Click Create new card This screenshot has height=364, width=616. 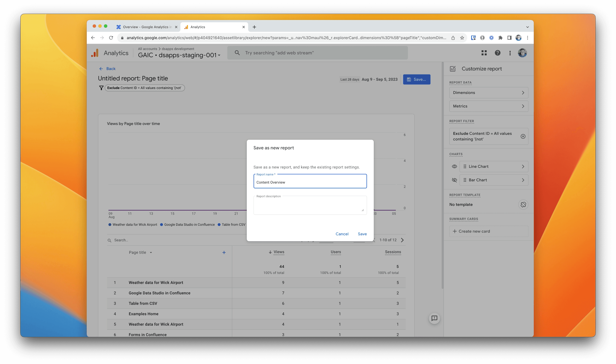pyautogui.click(x=489, y=231)
